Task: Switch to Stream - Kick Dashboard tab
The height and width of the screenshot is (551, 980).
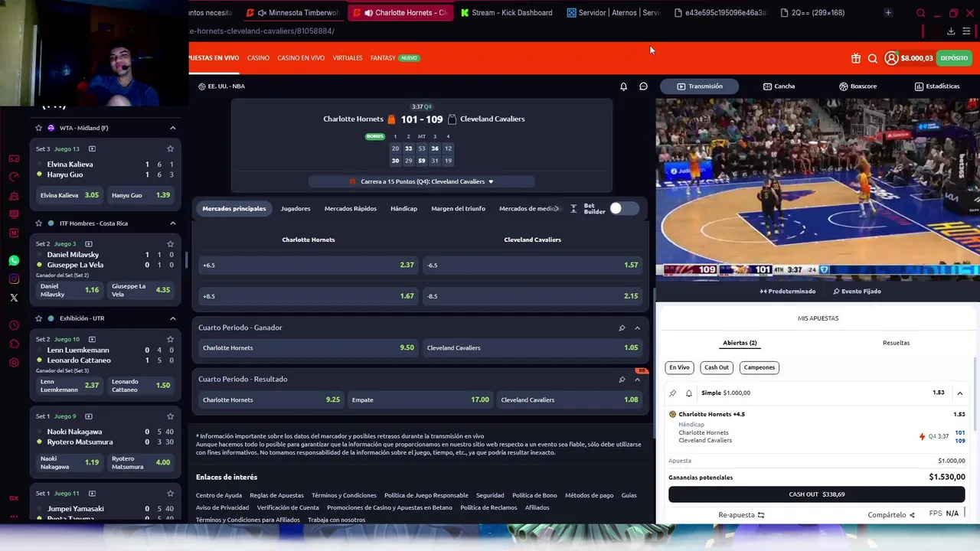Action: pyautogui.click(x=507, y=12)
